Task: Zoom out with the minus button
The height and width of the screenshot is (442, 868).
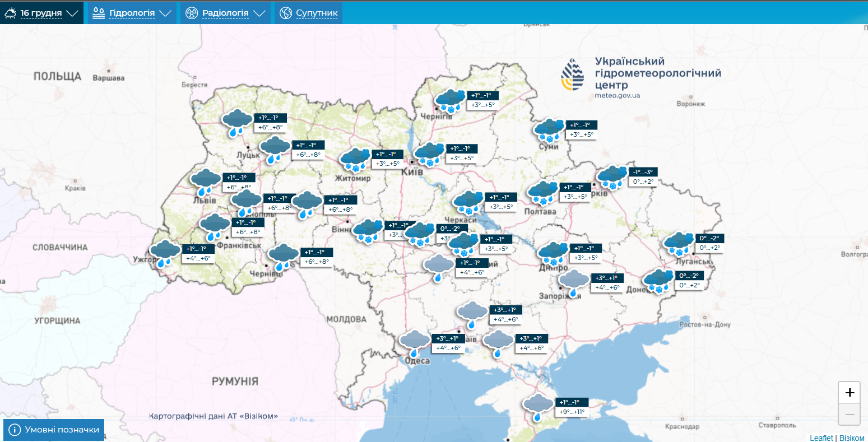Action: click(x=849, y=415)
